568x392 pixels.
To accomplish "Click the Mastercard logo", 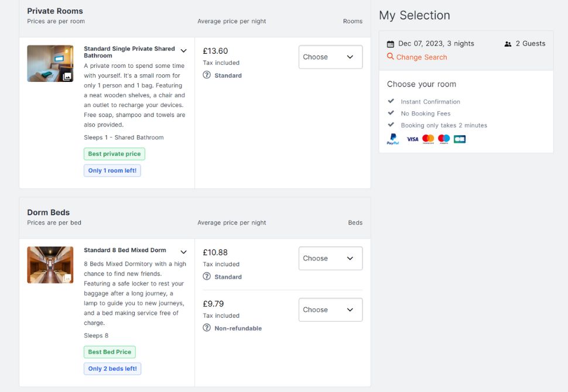I will point(428,139).
